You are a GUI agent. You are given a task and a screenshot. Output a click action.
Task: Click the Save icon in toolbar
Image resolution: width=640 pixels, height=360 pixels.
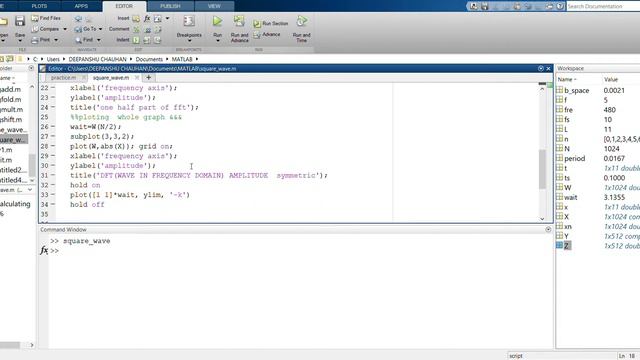[20, 21]
